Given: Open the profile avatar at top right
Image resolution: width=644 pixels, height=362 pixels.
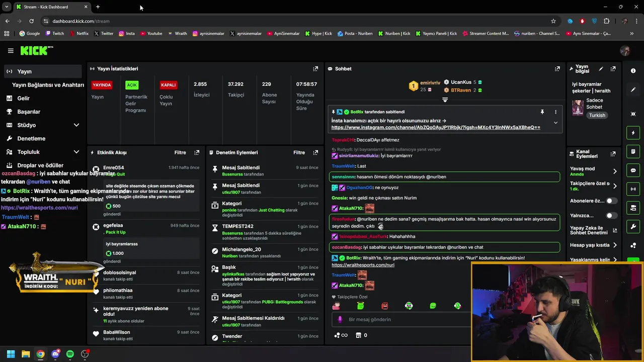Looking at the screenshot, I should coord(625,51).
